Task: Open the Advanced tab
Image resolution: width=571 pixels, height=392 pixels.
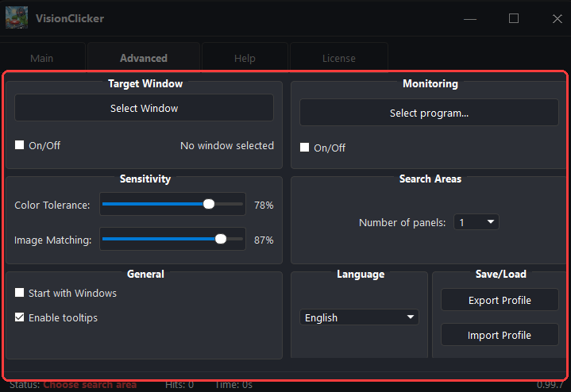Action: (144, 58)
